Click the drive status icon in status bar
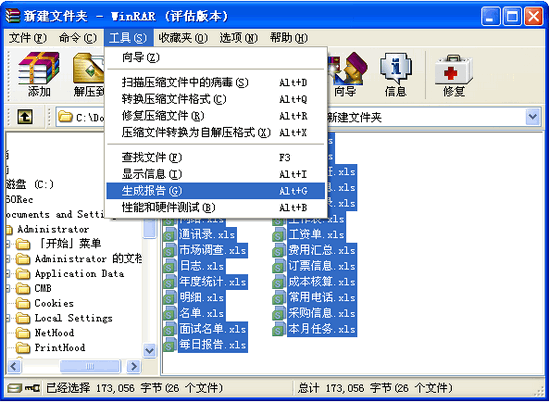 point(15,388)
